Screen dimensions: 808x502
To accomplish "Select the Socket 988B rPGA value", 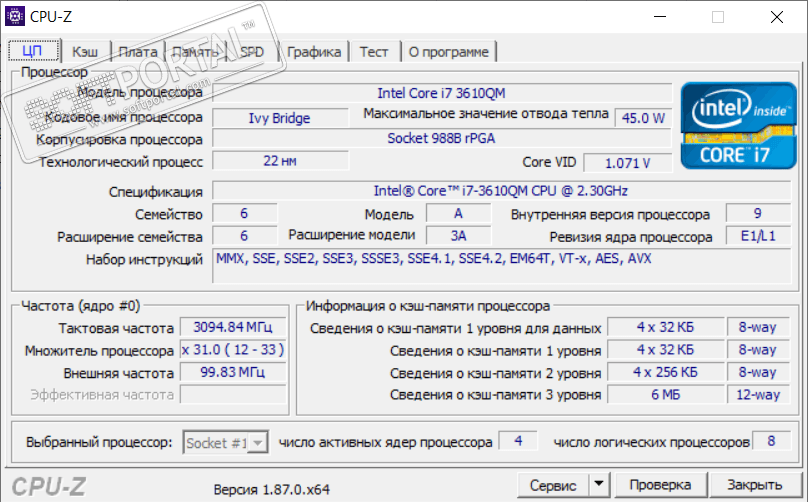I will (x=442, y=138).
